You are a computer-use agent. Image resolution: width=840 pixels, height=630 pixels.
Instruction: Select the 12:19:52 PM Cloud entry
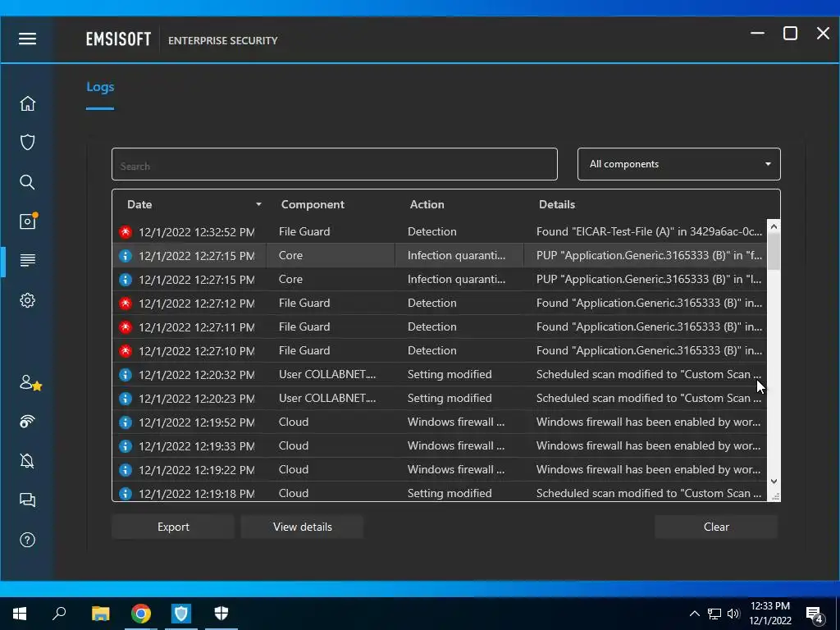440,422
